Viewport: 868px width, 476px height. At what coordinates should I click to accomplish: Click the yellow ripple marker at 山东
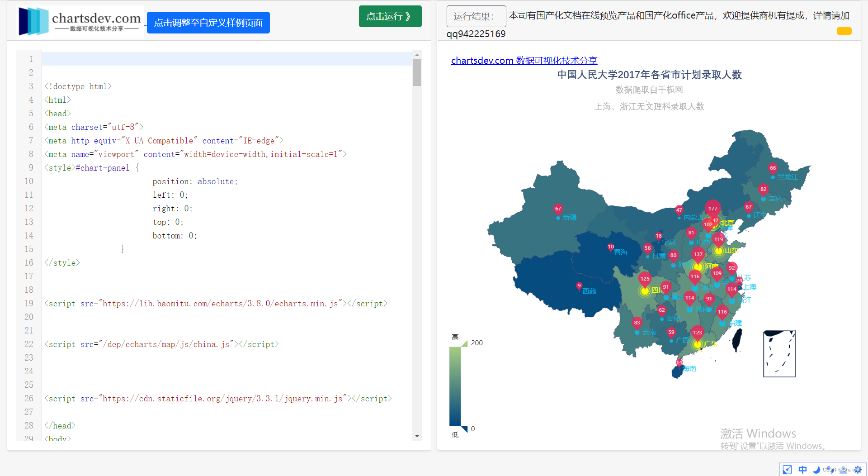[719, 251]
